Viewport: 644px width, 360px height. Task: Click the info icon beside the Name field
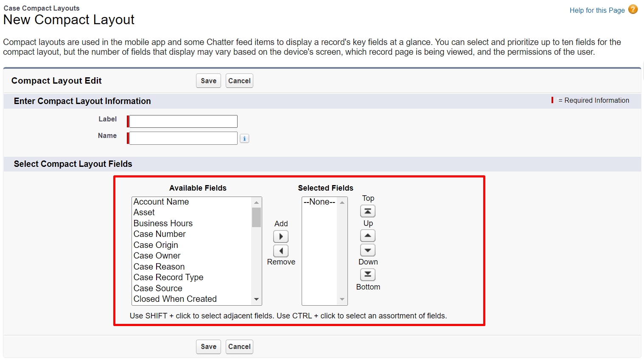244,138
